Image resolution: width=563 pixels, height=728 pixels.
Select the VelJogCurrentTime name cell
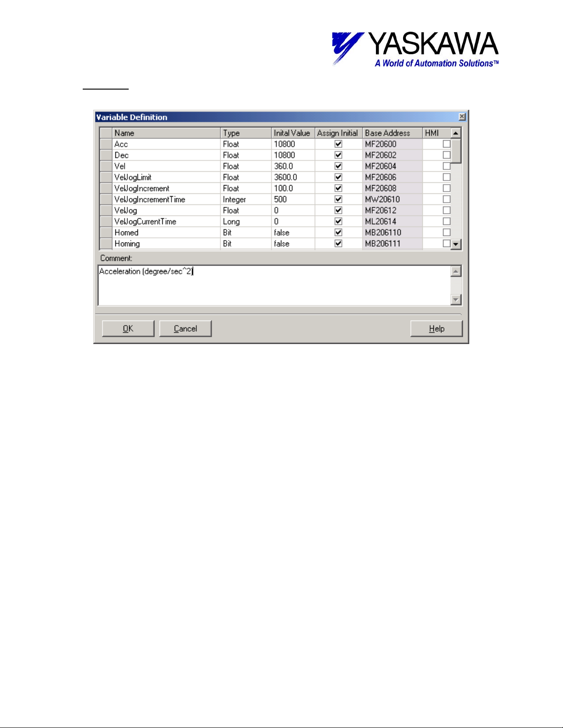[x=166, y=221]
